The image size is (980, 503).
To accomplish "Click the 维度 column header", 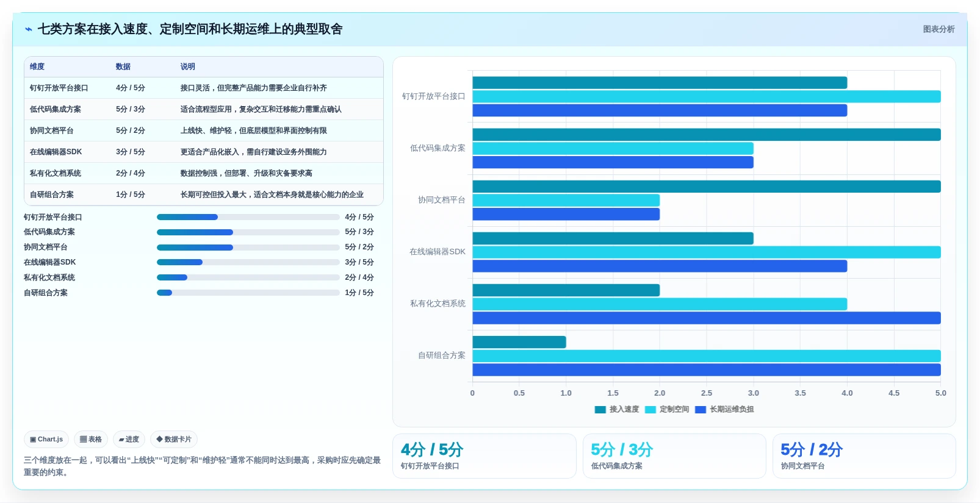I will [x=37, y=66].
